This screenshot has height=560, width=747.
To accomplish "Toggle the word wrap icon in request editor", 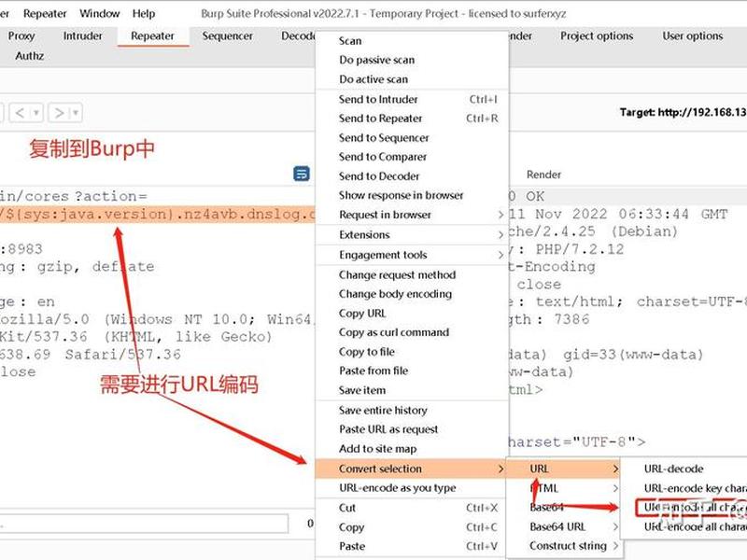I will (301, 175).
